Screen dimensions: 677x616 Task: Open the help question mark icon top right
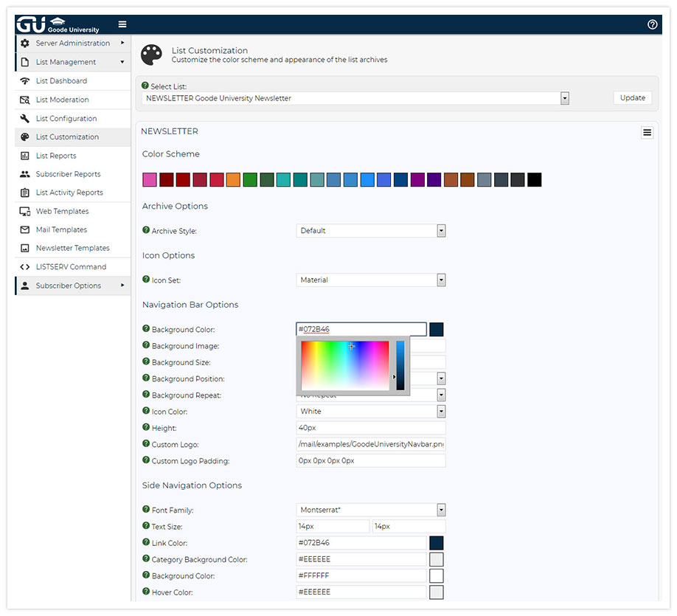[x=652, y=24]
